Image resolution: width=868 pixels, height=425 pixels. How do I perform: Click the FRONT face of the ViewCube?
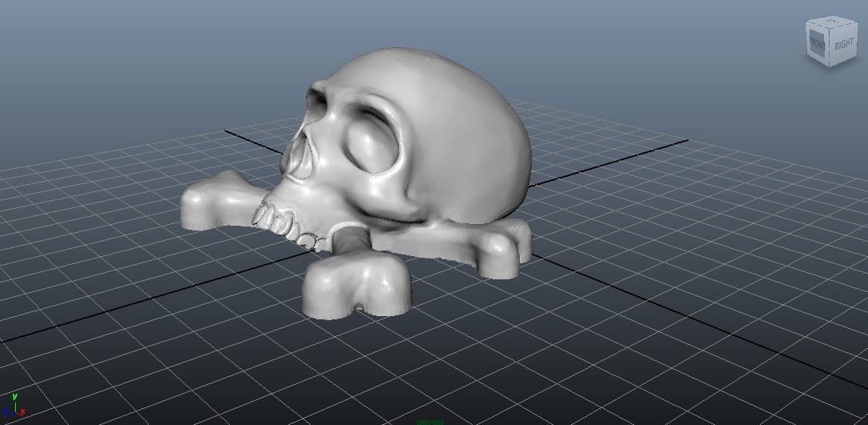point(817,42)
